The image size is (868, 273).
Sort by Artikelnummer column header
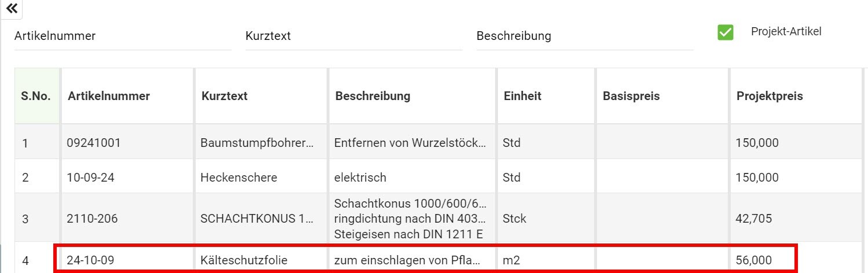point(109,96)
